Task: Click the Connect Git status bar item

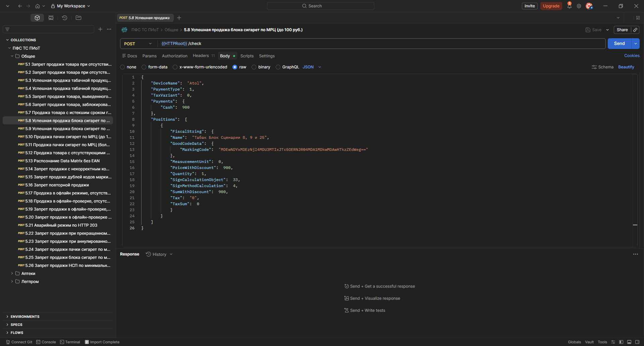Action: click(x=19, y=342)
